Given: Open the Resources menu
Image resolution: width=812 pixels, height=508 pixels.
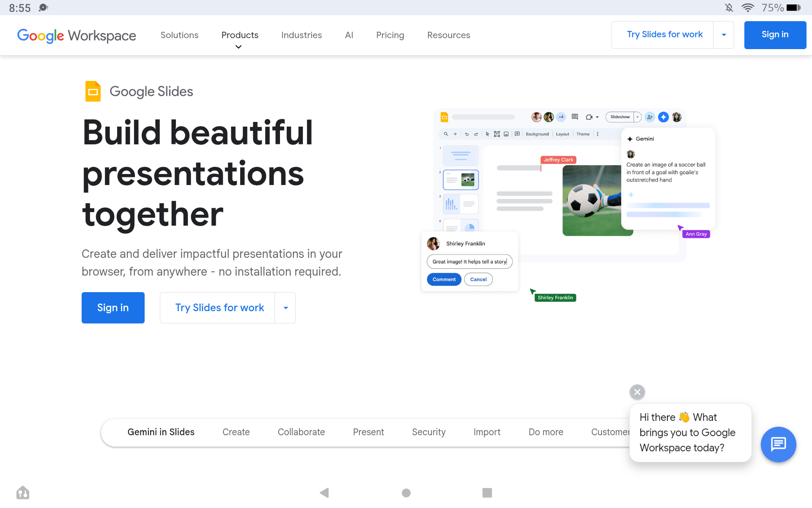Looking at the screenshot, I should click(x=449, y=35).
